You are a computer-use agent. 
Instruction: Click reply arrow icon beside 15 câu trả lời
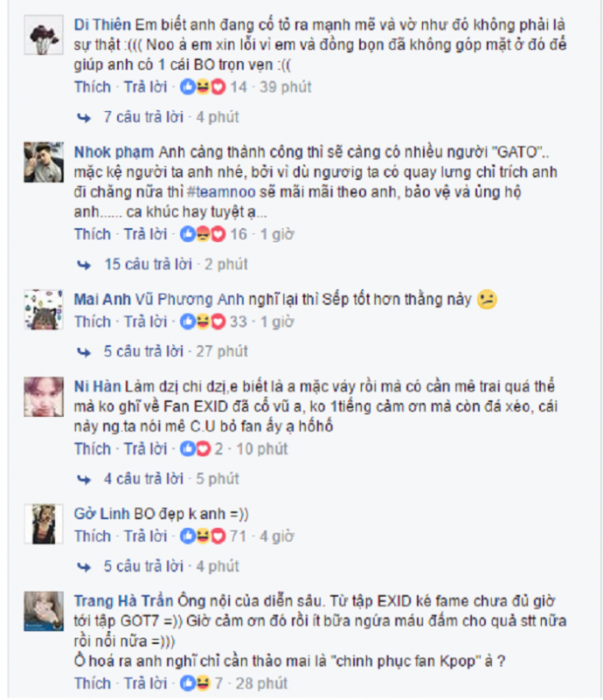pos(84,265)
